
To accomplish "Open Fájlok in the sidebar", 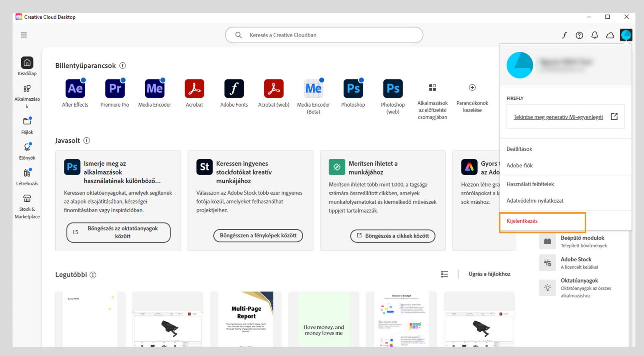I will click(x=27, y=125).
